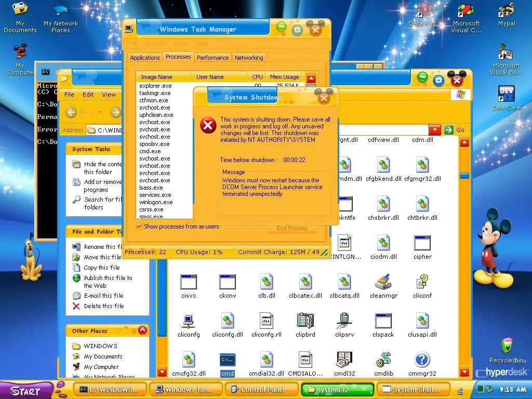
Task: Open the My Computer desktop icon
Action: [x=20, y=59]
